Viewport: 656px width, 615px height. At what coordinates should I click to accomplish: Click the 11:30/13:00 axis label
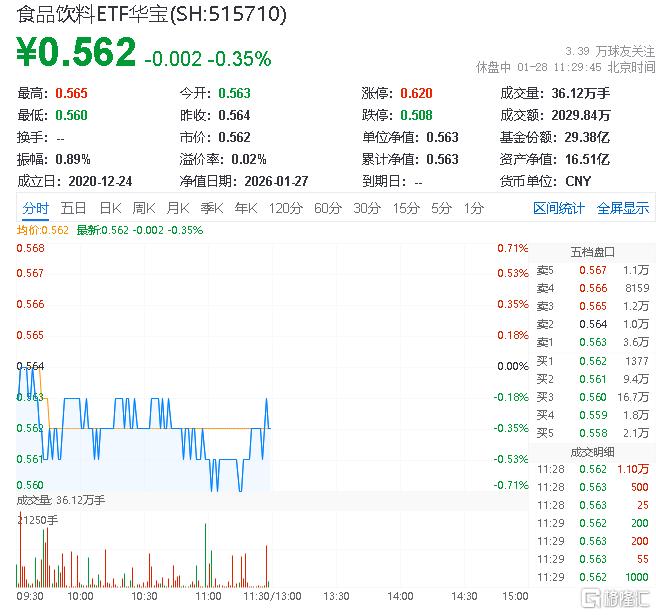click(x=272, y=596)
